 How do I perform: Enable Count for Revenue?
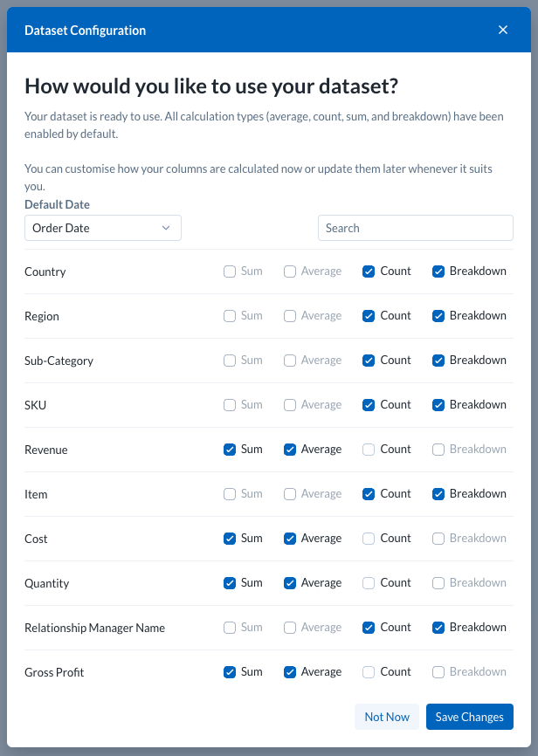[x=369, y=449]
